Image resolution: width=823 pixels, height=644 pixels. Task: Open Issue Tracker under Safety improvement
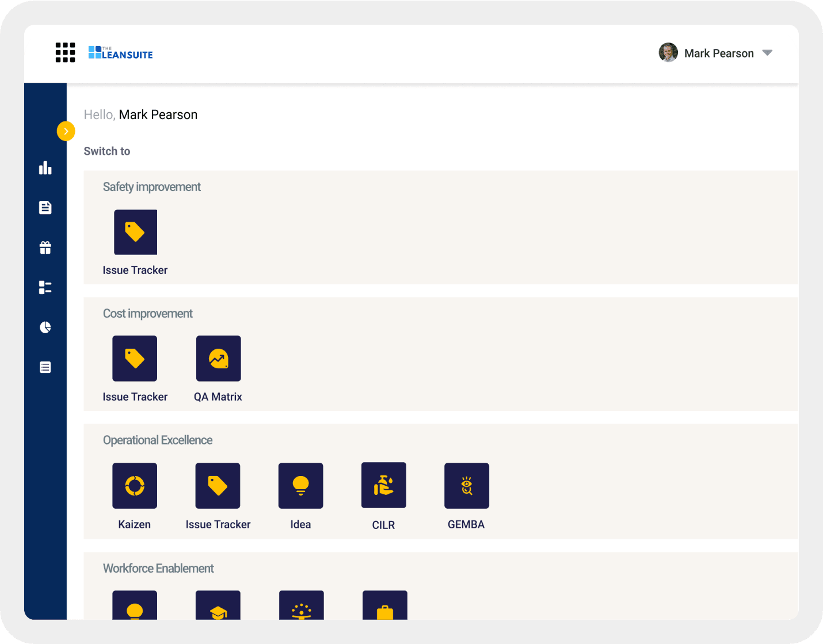(135, 233)
